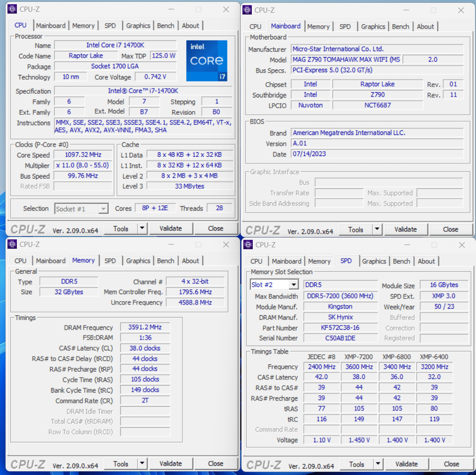
Task: Switch to the Bench tab in the CPU window
Action: tap(166, 26)
